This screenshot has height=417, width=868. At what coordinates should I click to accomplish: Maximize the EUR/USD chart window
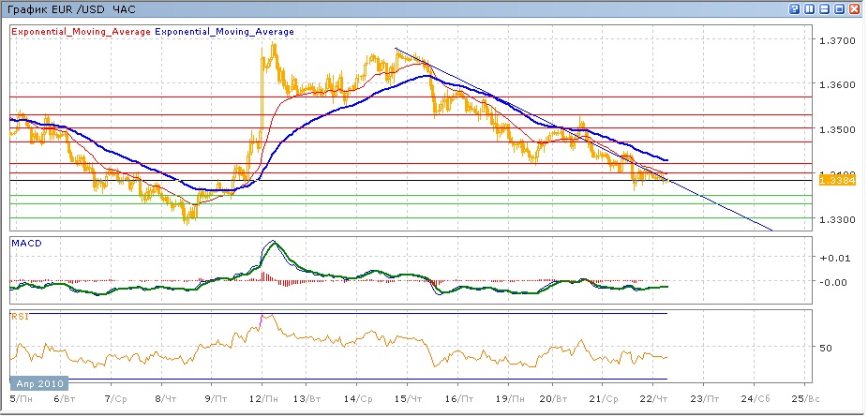(x=839, y=9)
